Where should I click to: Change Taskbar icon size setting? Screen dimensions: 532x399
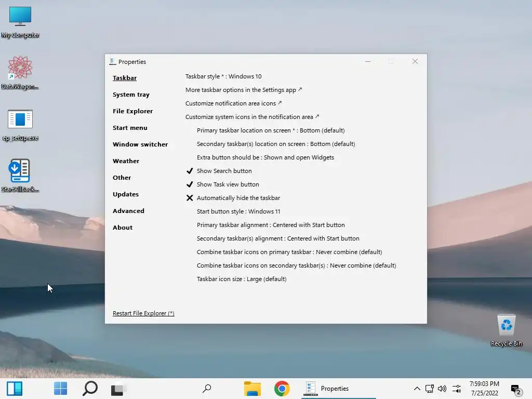point(242,279)
